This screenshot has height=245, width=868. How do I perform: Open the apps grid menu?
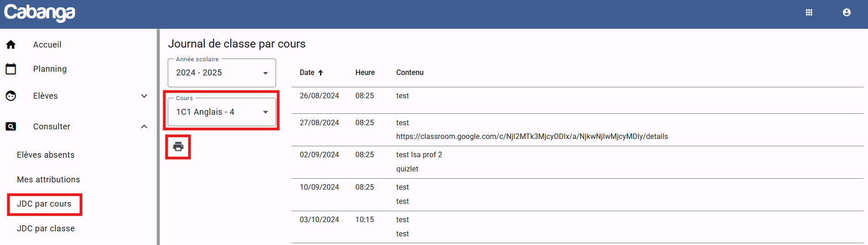tap(809, 12)
